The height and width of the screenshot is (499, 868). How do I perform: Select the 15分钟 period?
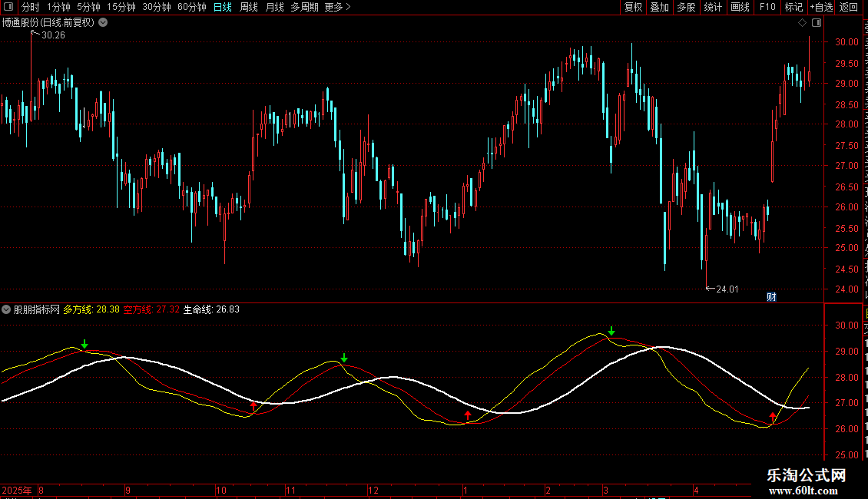tap(121, 7)
